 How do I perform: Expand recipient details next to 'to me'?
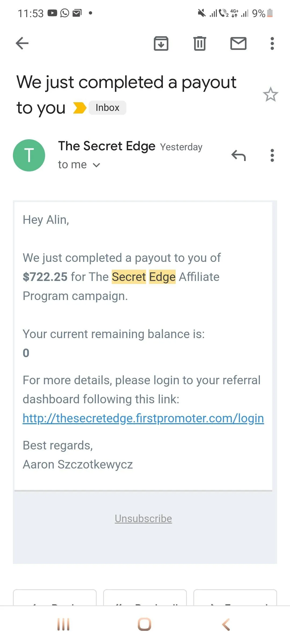(96, 165)
